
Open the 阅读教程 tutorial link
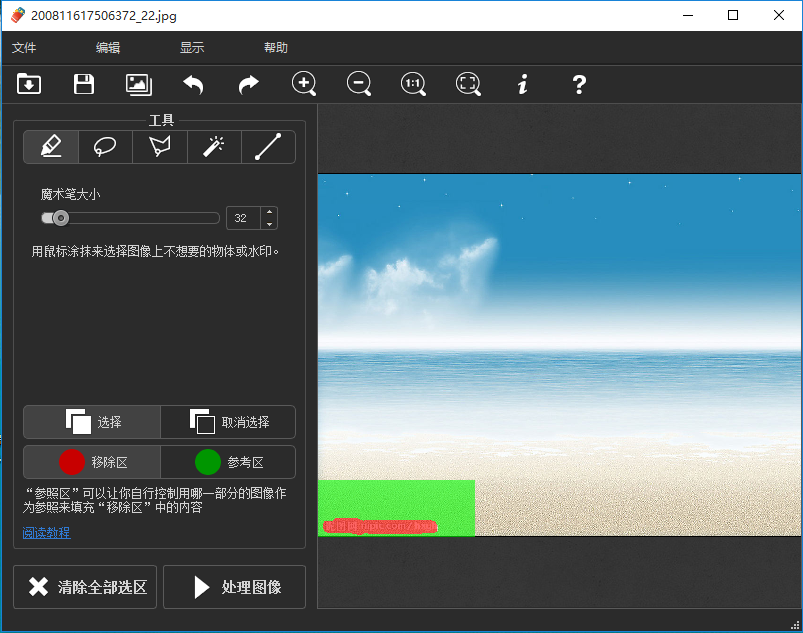[47, 533]
